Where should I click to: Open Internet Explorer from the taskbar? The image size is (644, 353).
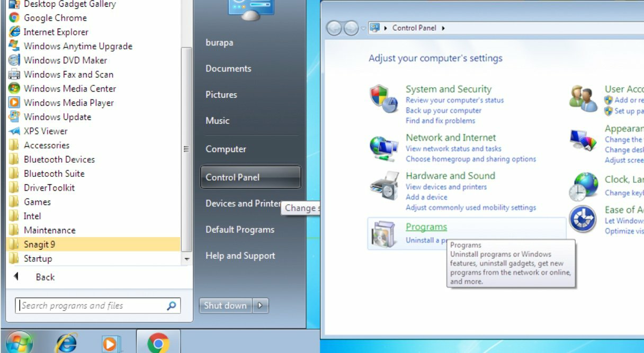pos(66,343)
